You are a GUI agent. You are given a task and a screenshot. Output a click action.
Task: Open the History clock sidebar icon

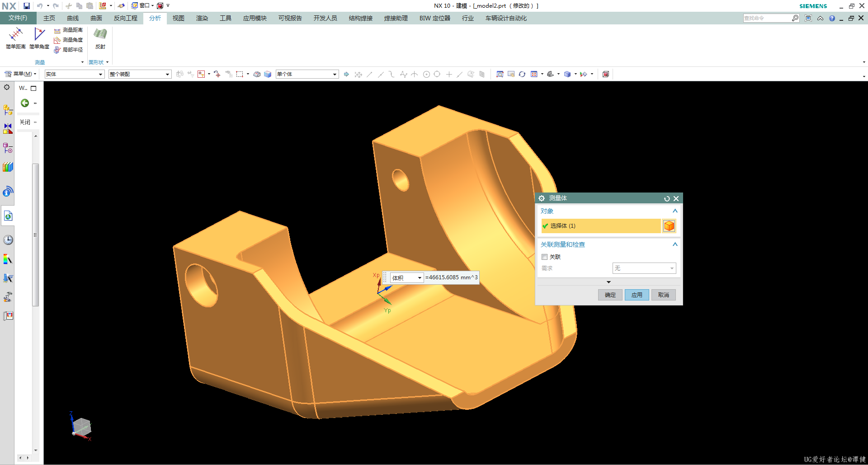[8, 240]
